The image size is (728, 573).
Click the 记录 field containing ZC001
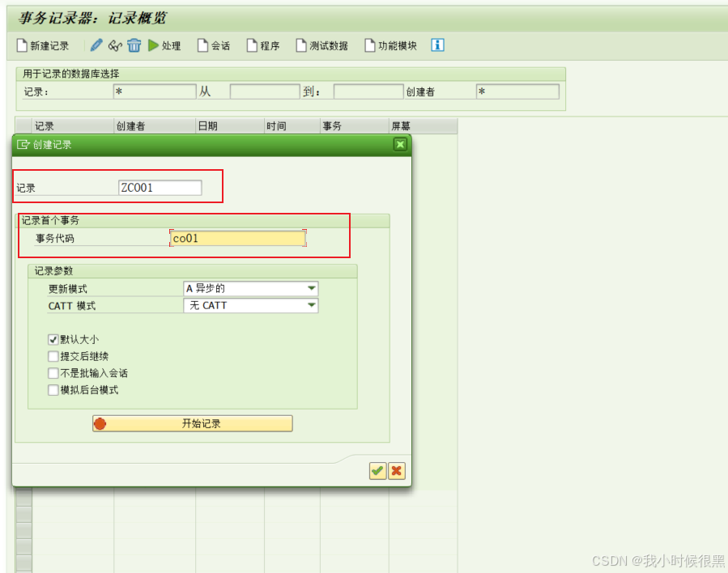tap(160, 188)
